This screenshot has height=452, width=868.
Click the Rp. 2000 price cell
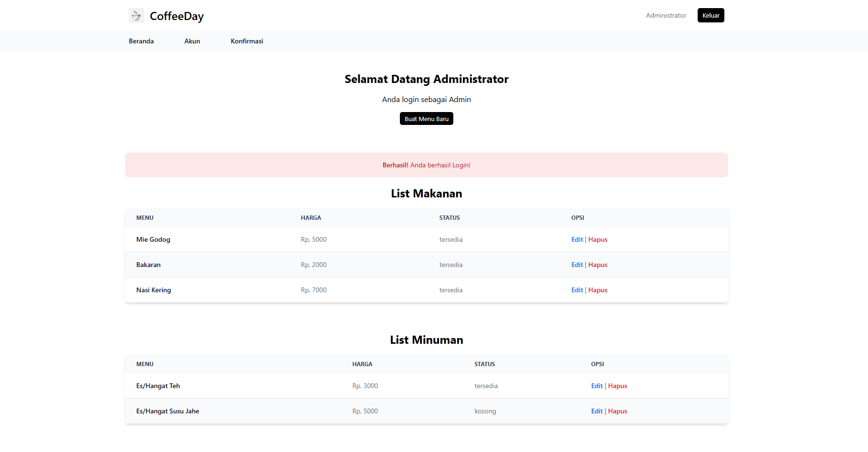[314, 265]
